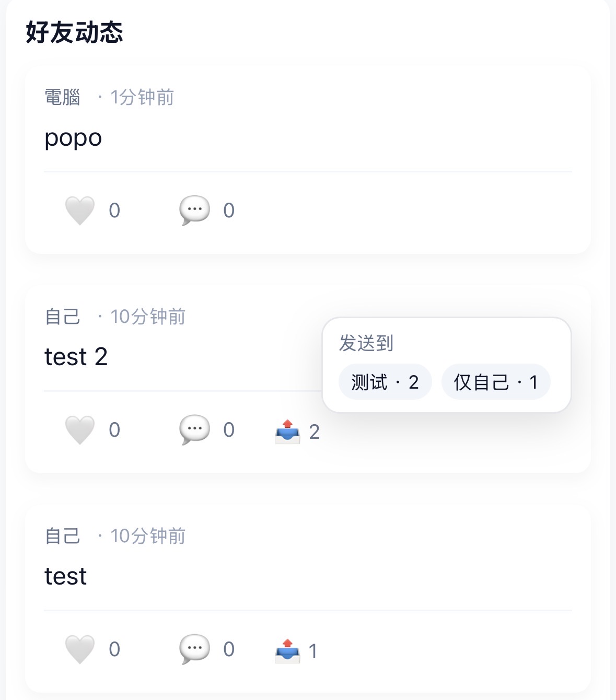Image resolution: width=616 pixels, height=700 pixels.
Task: Click the outbox icon on test post
Action: (x=287, y=651)
